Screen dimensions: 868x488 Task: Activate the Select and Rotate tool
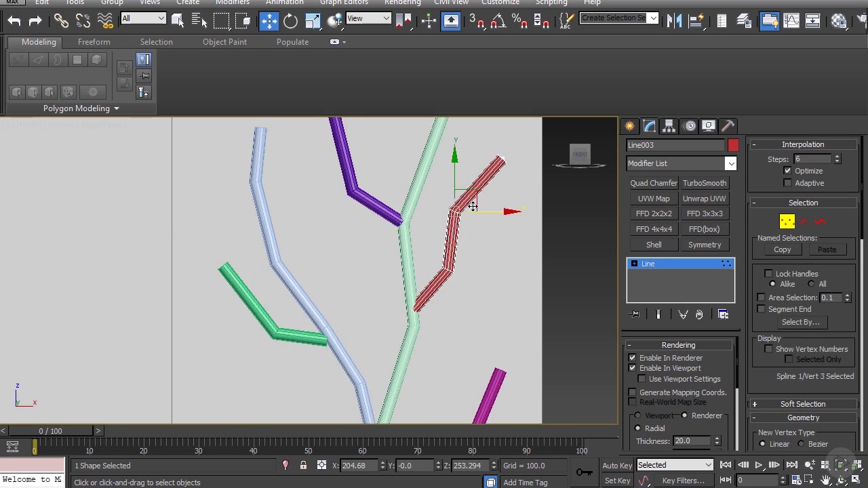pyautogui.click(x=290, y=21)
